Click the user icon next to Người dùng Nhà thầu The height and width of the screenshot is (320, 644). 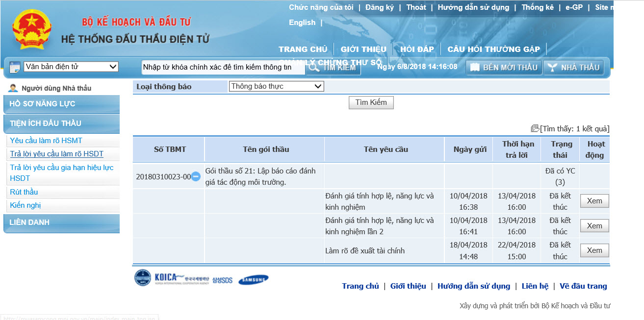[x=14, y=88]
